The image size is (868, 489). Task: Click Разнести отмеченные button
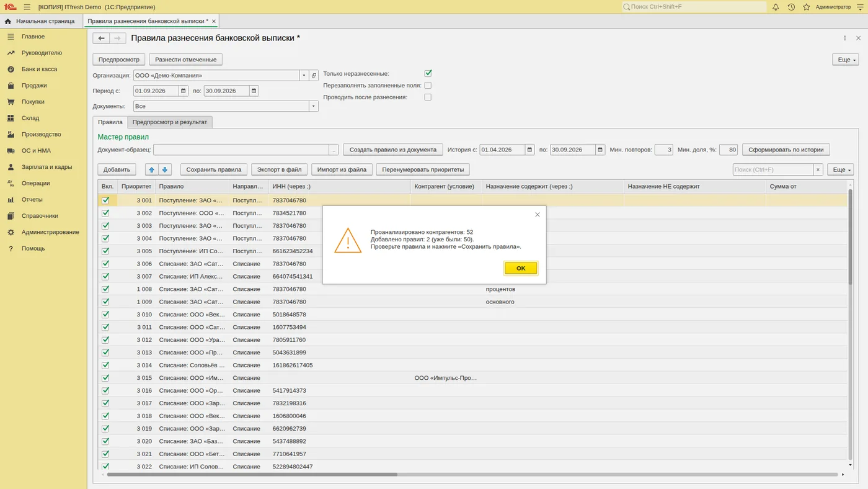coord(185,60)
